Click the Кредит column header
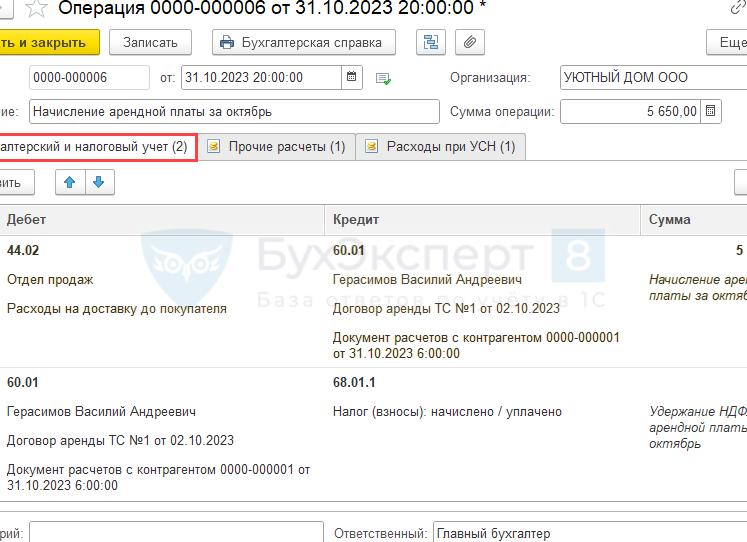747x542 pixels. 482,220
